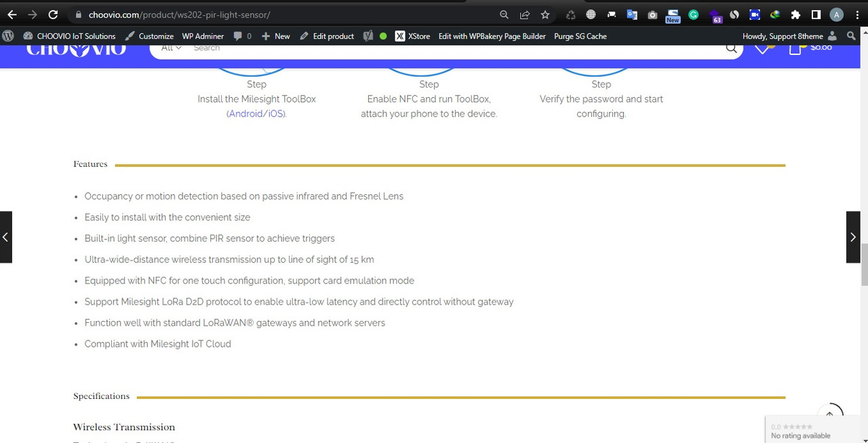868x443 pixels.
Task: Open the Android ToolBox link
Action: coord(245,114)
